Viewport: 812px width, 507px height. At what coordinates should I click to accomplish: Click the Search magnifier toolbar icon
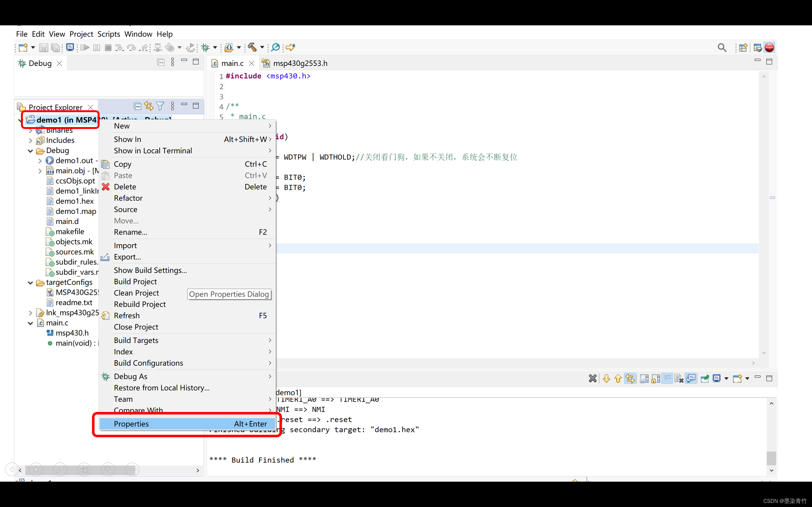(722, 48)
